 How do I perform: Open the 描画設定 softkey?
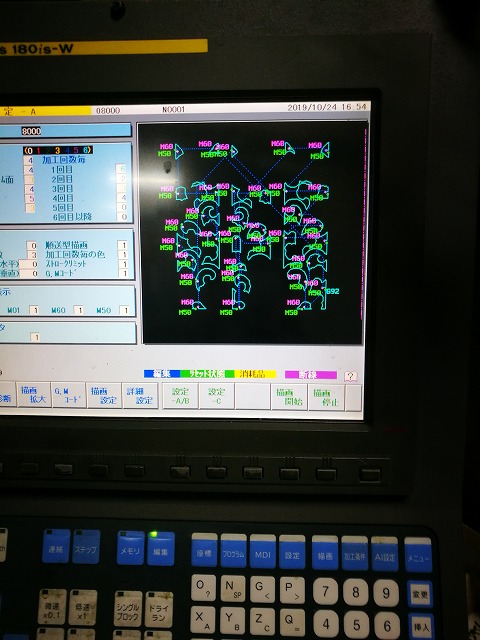[104, 396]
